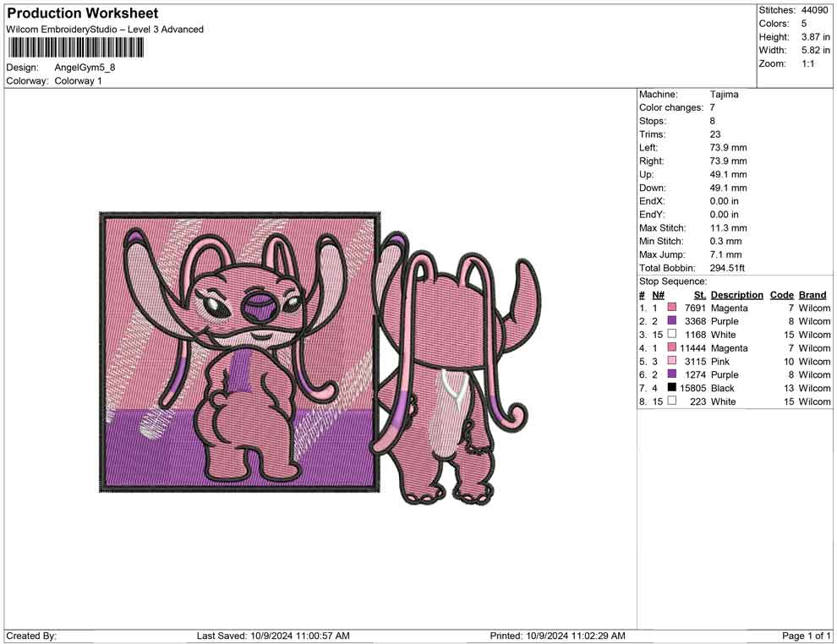
Task: Click the Height value '3.87 in'
Action: pos(816,37)
